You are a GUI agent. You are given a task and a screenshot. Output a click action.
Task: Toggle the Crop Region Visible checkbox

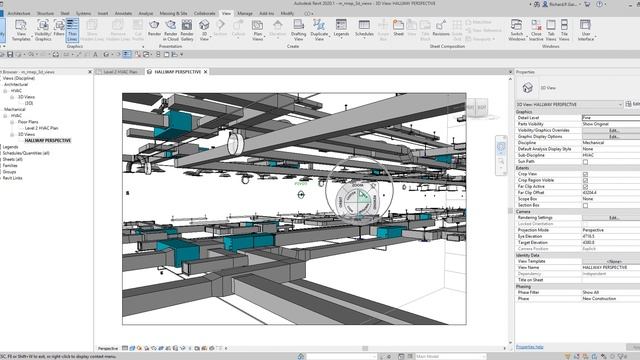(585, 180)
